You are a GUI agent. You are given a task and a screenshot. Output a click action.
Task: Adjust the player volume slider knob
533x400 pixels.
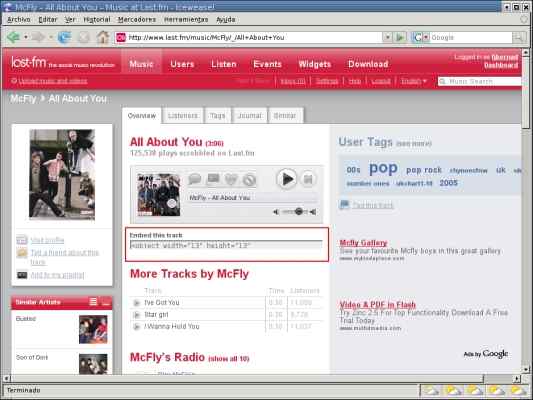(298, 212)
